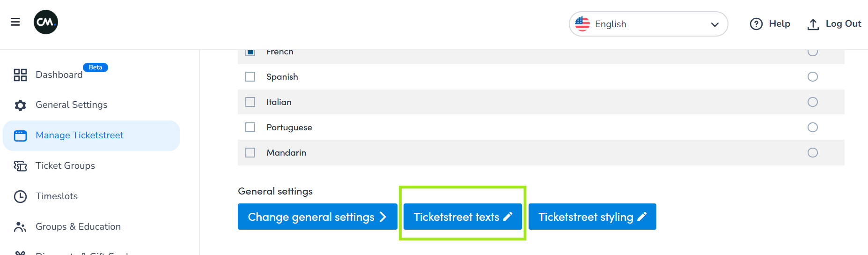The width and height of the screenshot is (868, 255).
Task: Log out of the account
Action: click(834, 24)
